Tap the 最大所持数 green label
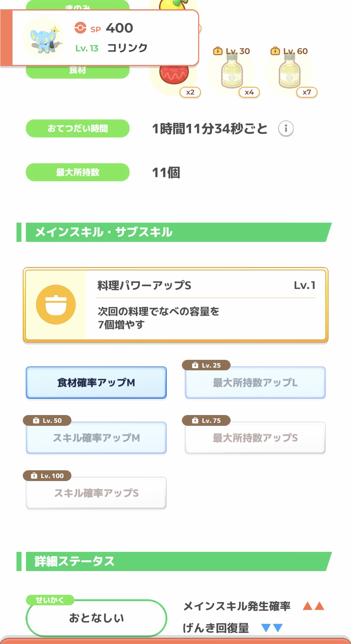The width and height of the screenshot is (351, 644). pos(77,172)
